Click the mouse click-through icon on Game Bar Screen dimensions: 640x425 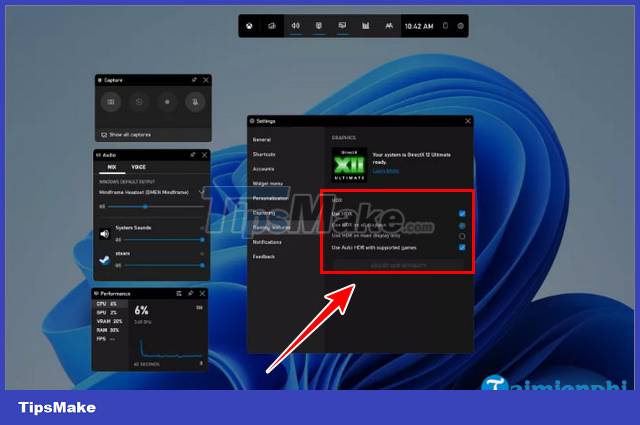[x=445, y=26]
